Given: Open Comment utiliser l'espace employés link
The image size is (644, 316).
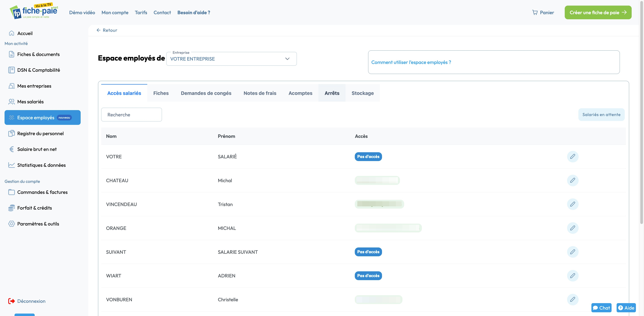Looking at the screenshot, I should [411, 62].
